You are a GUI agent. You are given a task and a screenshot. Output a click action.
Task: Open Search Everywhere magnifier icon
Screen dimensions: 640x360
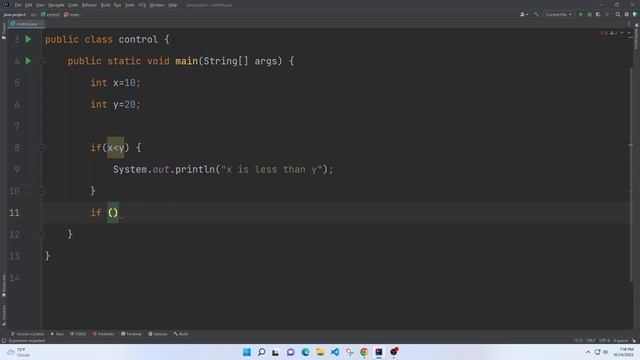click(x=618, y=14)
